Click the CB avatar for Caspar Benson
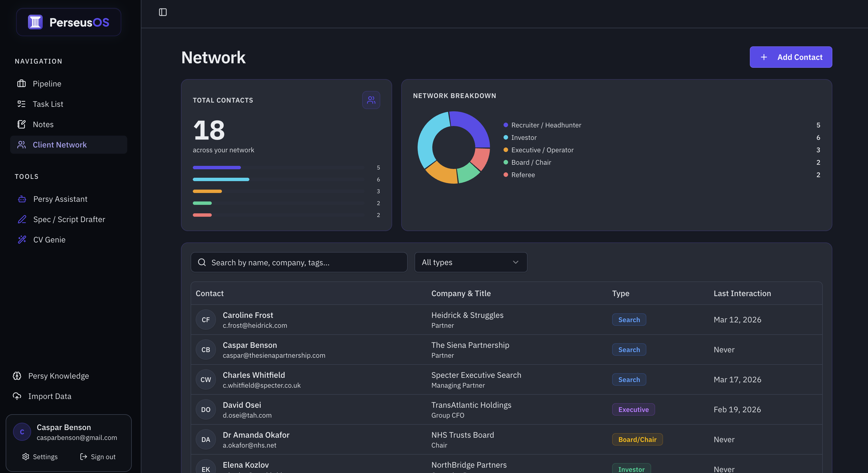The image size is (868, 473). point(206,350)
